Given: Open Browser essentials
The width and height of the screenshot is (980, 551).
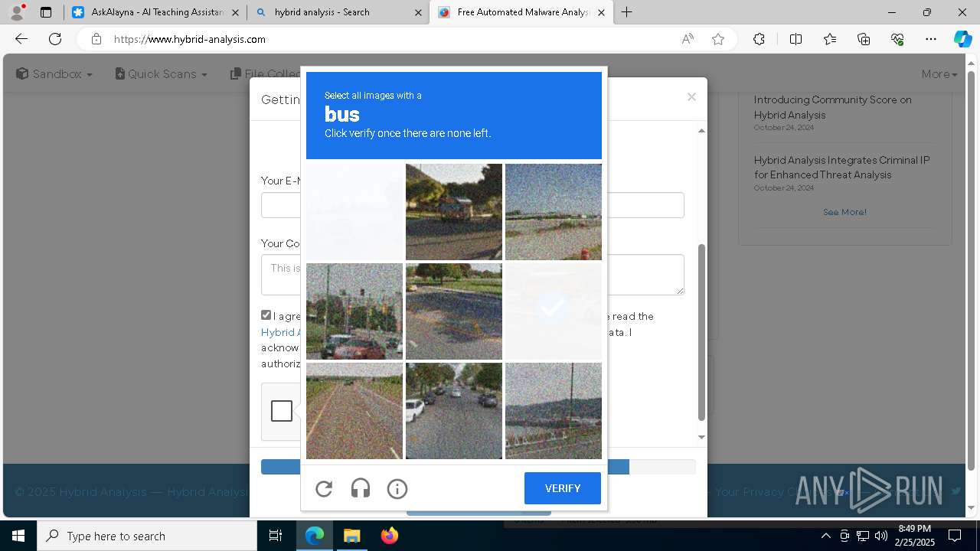Looking at the screenshot, I should pos(897,39).
